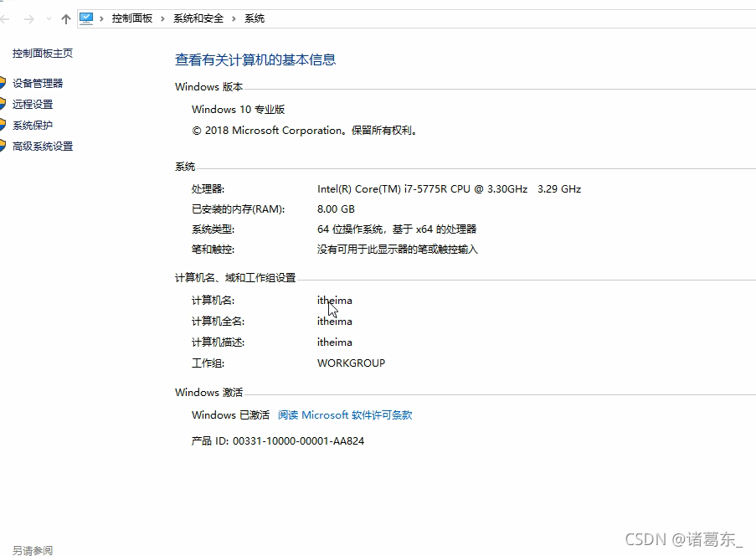Image resolution: width=756 pixels, height=556 pixels.
Task: Open 控制面板 breadcrumb
Action: pyautogui.click(x=132, y=18)
